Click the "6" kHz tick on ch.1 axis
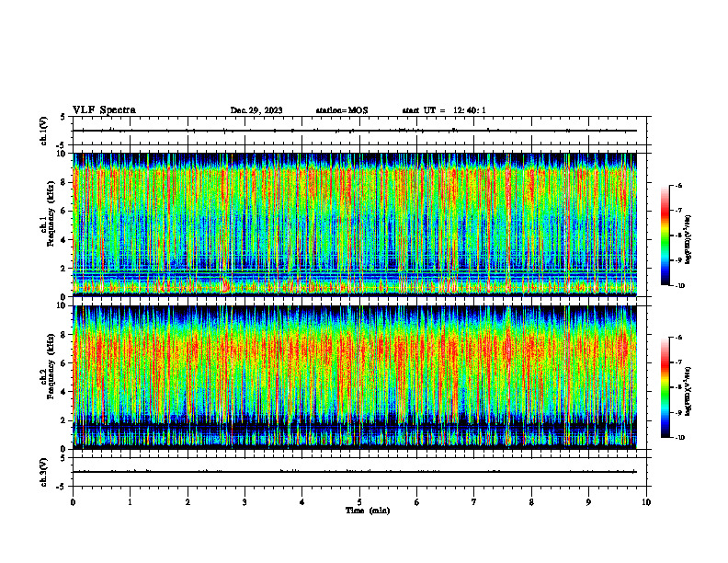Image resolution: width=728 pixels, height=563 pixels. tap(64, 212)
